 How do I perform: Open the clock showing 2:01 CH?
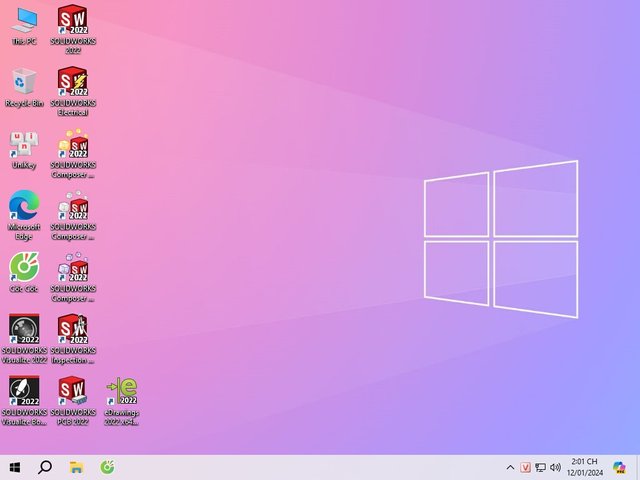(584, 467)
